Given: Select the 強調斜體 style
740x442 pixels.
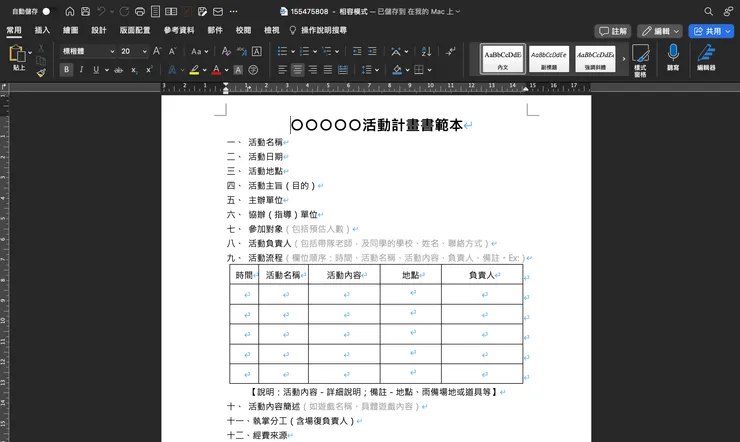Looking at the screenshot, I should coord(596,59).
